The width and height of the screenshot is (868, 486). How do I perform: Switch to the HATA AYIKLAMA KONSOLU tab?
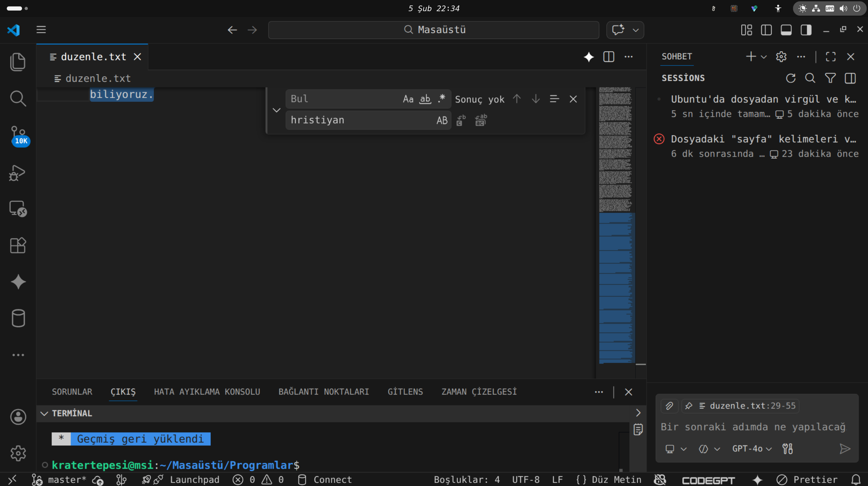pyautogui.click(x=207, y=392)
